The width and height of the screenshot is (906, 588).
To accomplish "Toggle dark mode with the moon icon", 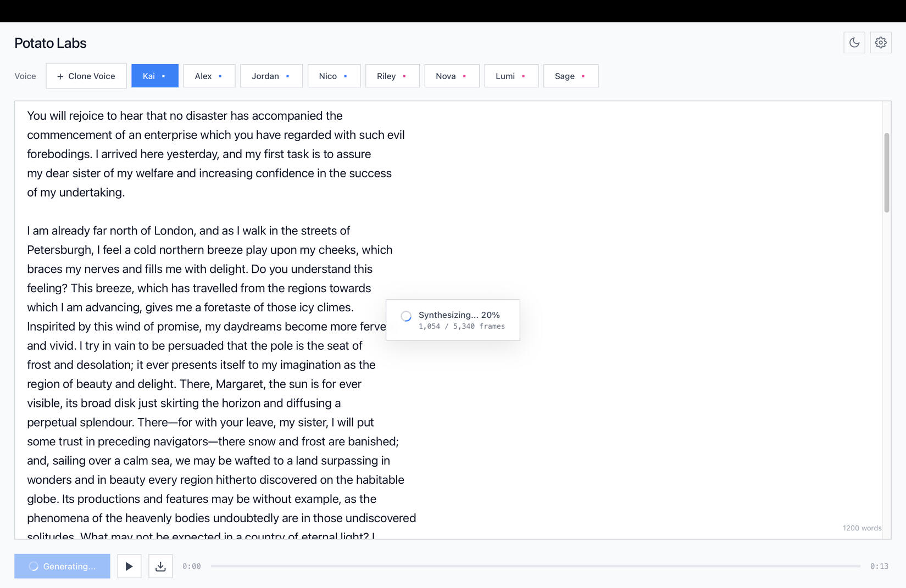I will [854, 43].
